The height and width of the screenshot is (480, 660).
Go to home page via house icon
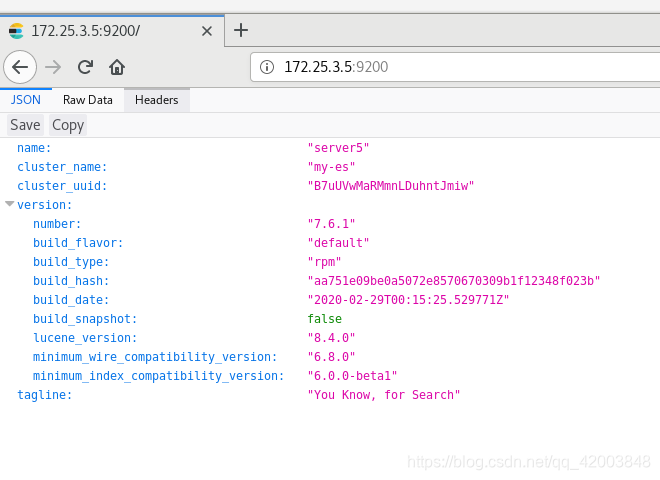(117, 67)
